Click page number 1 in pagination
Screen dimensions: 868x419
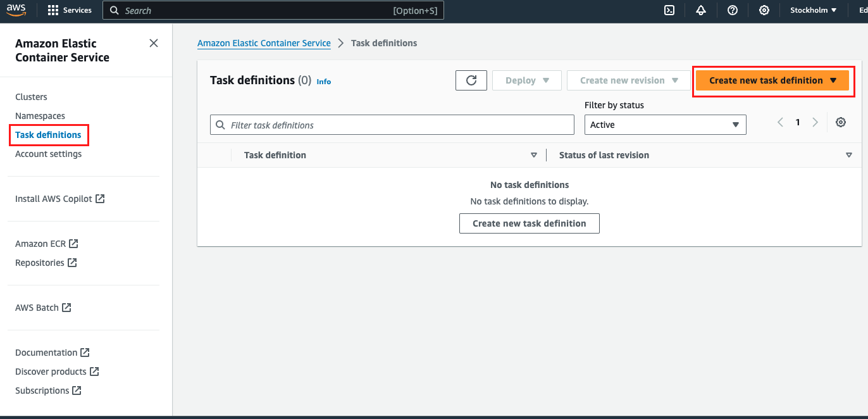(x=798, y=123)
